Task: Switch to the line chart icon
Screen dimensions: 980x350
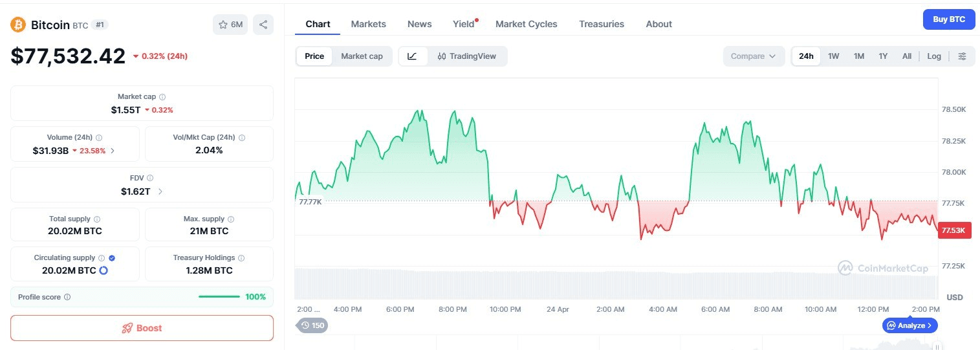Action: pyautogui.click(x=412, y=56)
